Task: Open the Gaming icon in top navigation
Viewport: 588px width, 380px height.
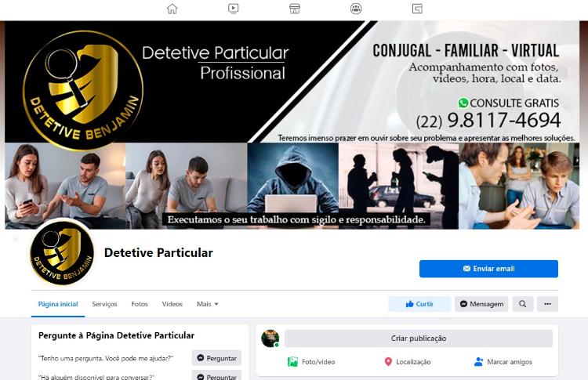Action: pyautogui.click(x=417, y=9)
